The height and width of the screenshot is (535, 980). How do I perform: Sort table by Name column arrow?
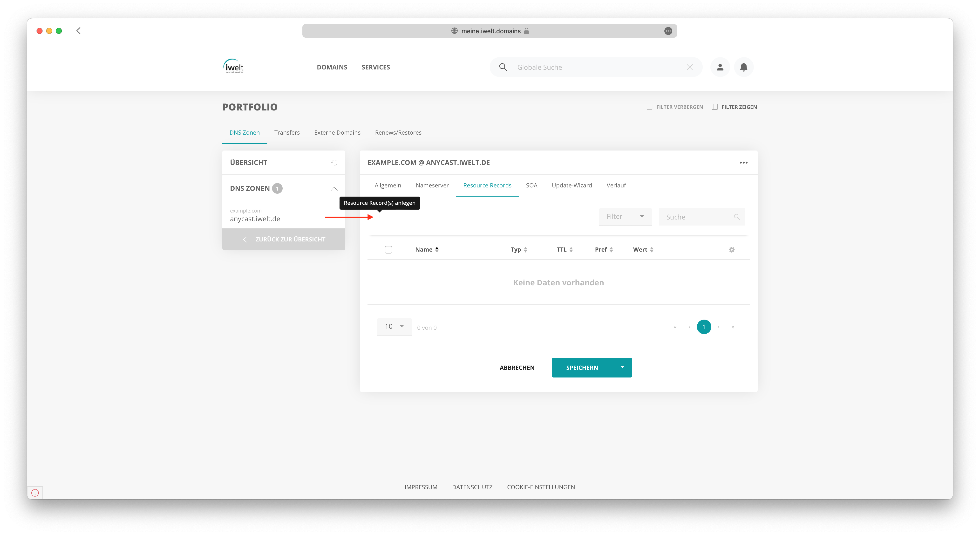(x=437, y=249)
